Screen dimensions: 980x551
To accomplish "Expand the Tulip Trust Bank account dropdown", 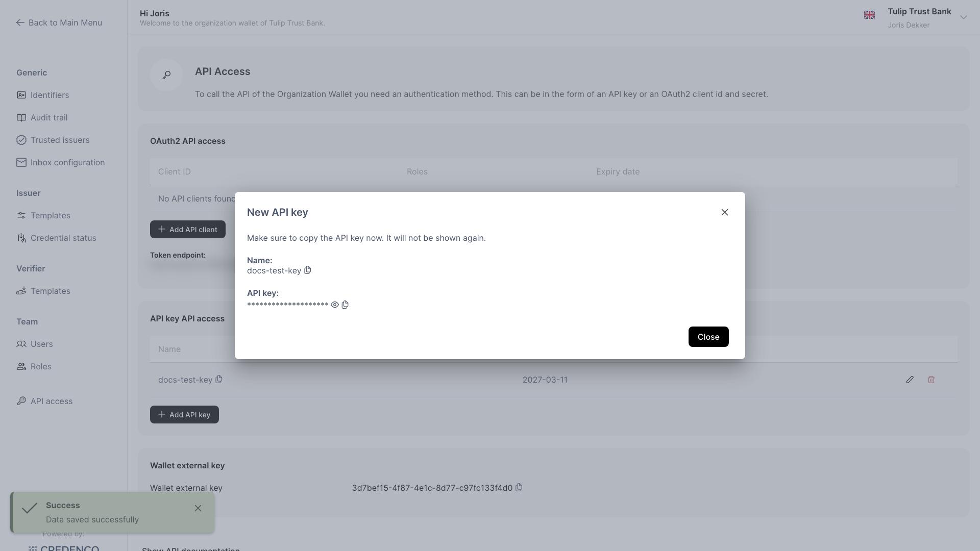I will click(963, 17).
